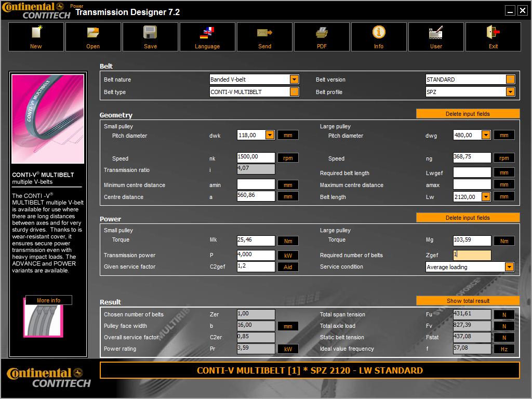The width and height of the screenshot is (532, 399).
Task: Open an existing file with Open icon
Action: coord(93,37)
